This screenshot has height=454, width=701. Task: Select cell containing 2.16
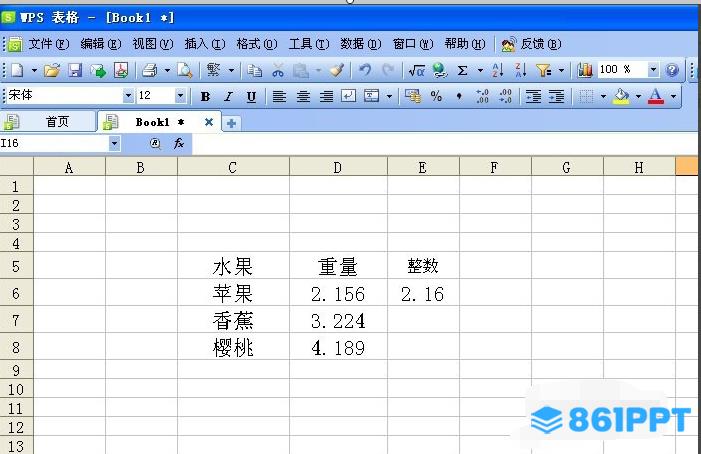click(423, 294)
